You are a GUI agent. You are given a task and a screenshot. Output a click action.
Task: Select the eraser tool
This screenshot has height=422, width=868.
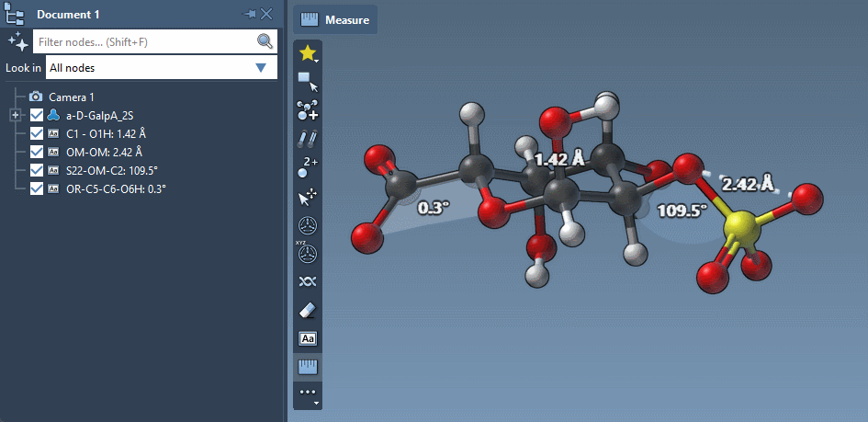click(308, 311)
